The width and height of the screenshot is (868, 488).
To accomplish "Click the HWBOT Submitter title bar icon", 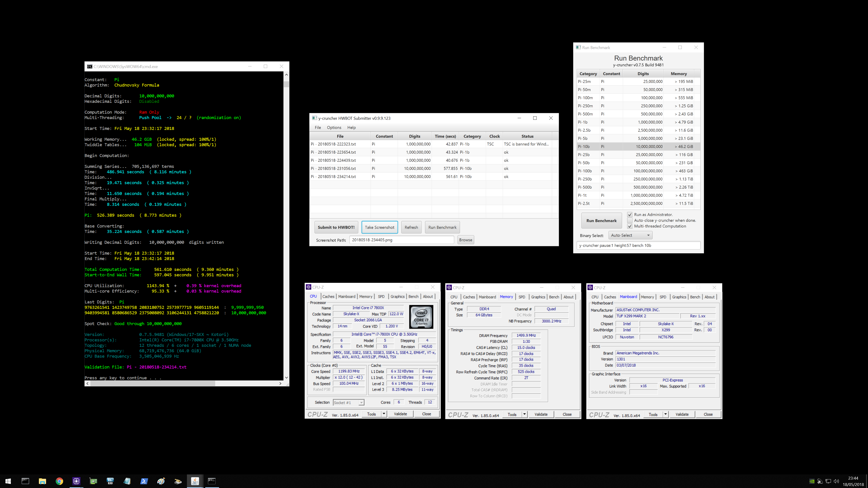I will click(314, 118).
